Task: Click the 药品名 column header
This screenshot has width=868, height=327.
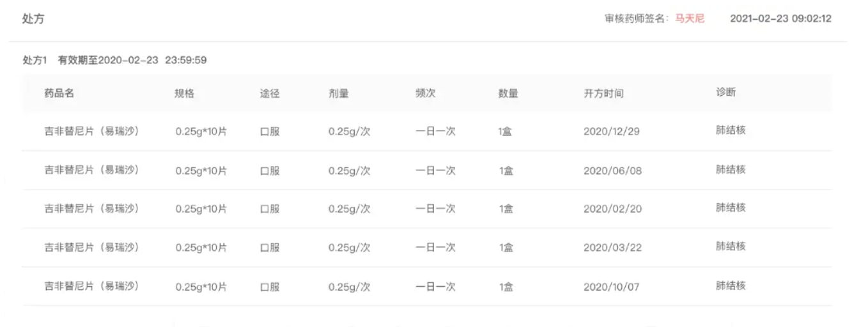Action: click(x=59, y=93)
